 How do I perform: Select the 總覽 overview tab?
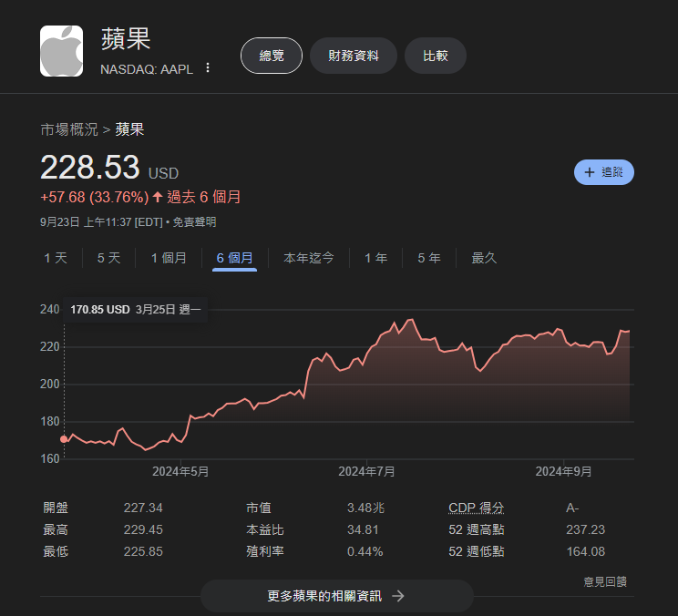pos(272,56)
